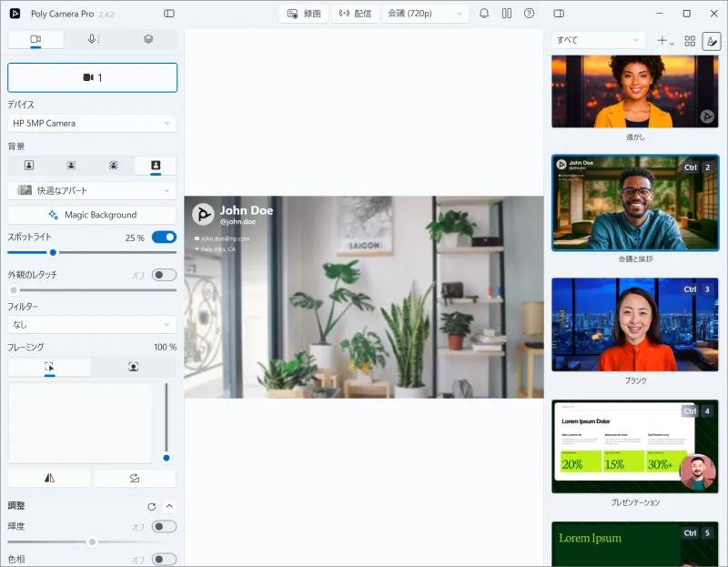This screenshot has width=728, height=567.
Task: Select the virtual background image option
Action: 156,166
